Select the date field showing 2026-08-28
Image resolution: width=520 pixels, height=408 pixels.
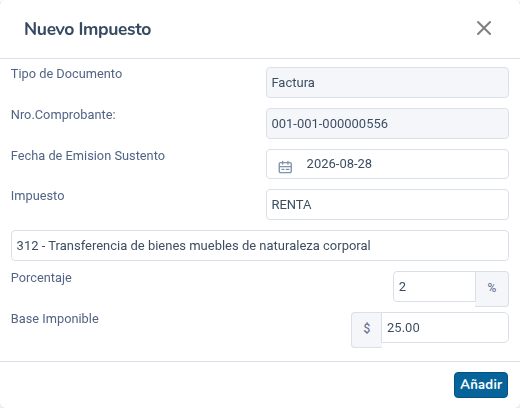pos(387,164)
